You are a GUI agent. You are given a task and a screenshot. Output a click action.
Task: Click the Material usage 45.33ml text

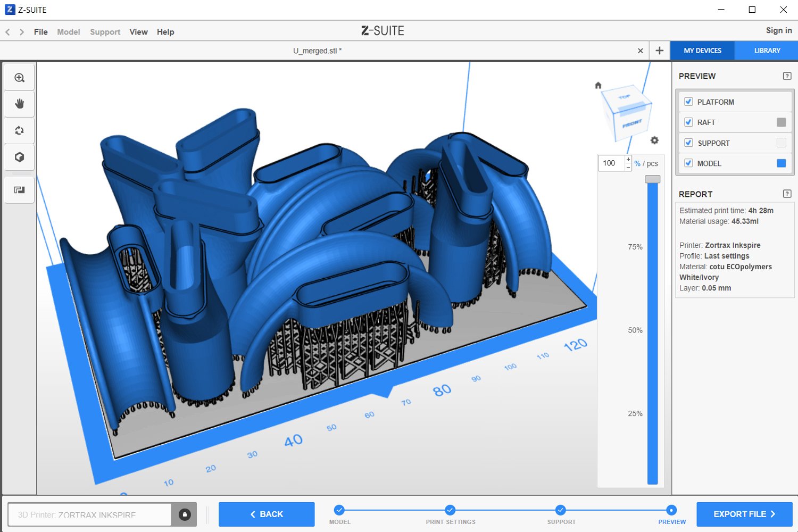(719, 221)
